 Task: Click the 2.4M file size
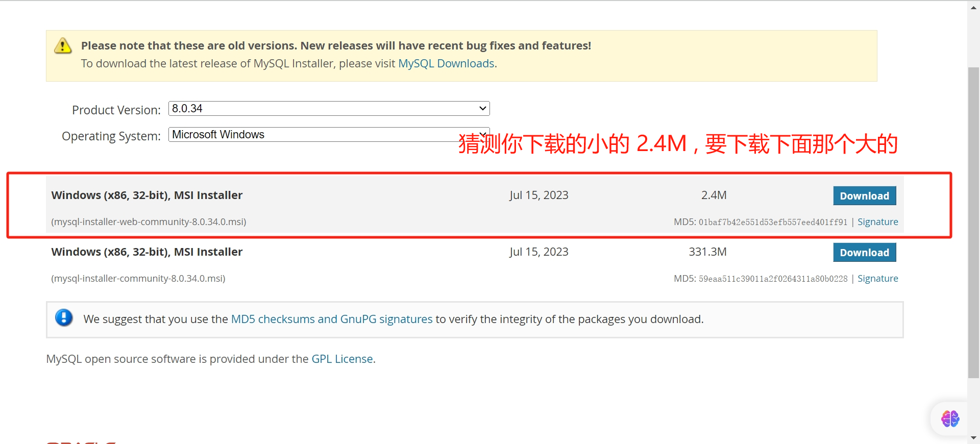[x=714, y=195]
